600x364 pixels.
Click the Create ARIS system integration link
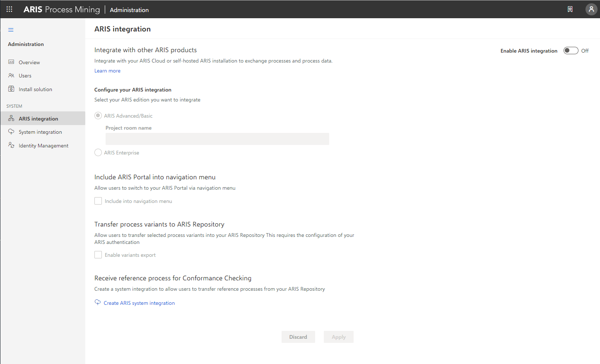tap(139, 303)
